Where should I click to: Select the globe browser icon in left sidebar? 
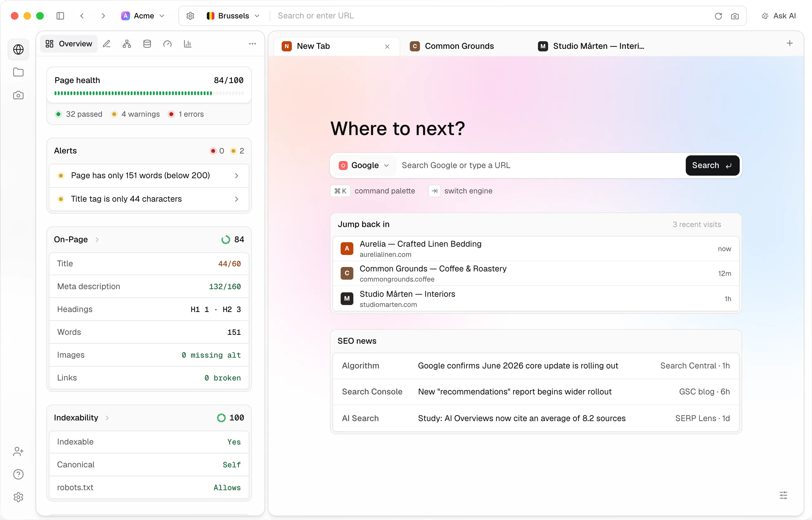18,50
